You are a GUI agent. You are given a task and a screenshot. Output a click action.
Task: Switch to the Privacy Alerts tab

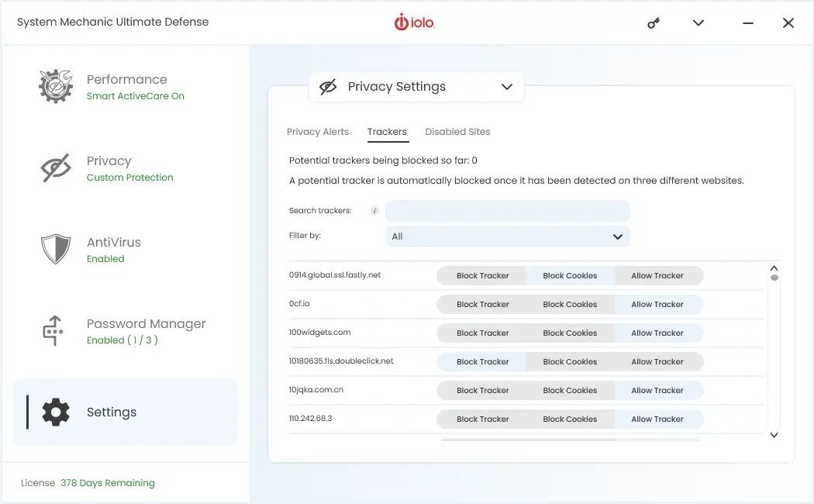[318, 132]
